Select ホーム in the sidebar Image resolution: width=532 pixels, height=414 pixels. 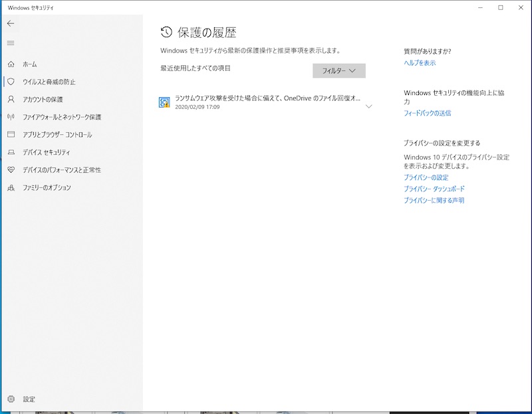30,64
